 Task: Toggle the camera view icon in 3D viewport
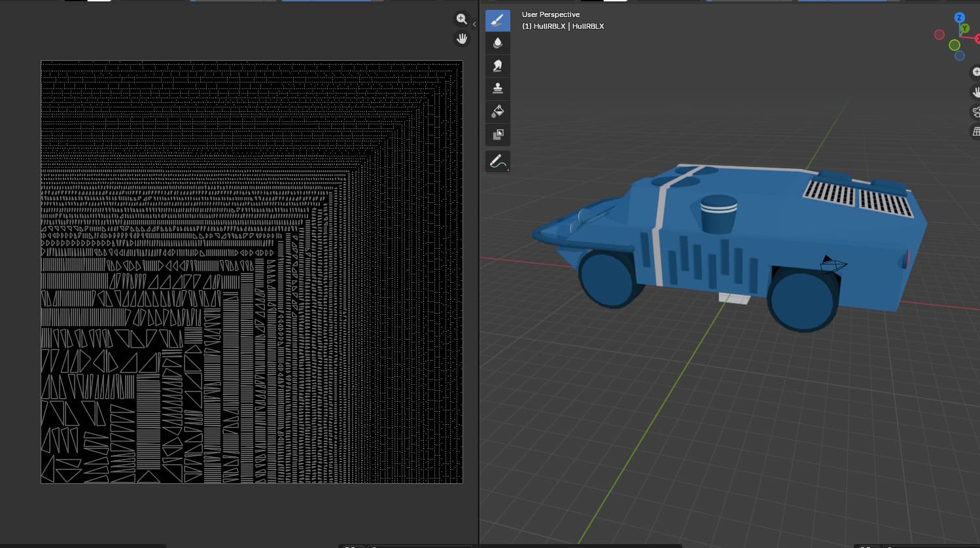(975, 111)
